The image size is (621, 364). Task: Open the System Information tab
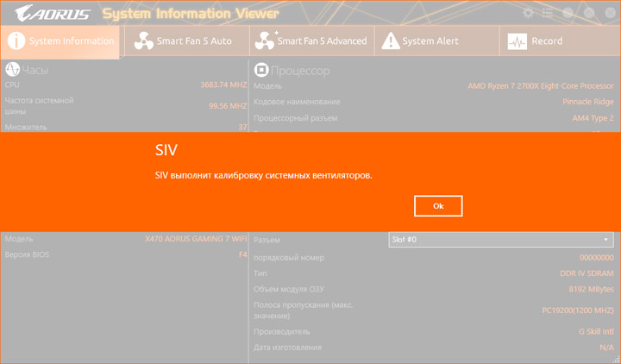click(60, 41)
